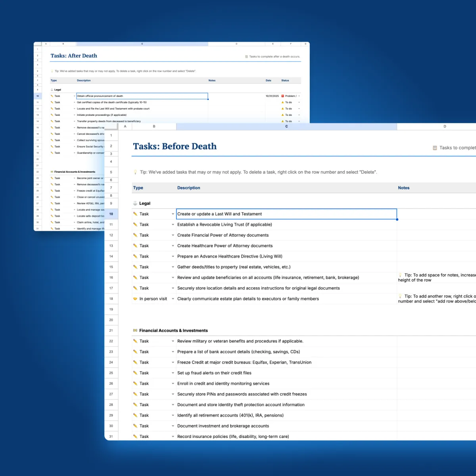The width and height of the screenshot is (476, 476).
Task: Open Type dropdown for 'Establish a Revocable Living Trust'
Action: click(173, 225)
